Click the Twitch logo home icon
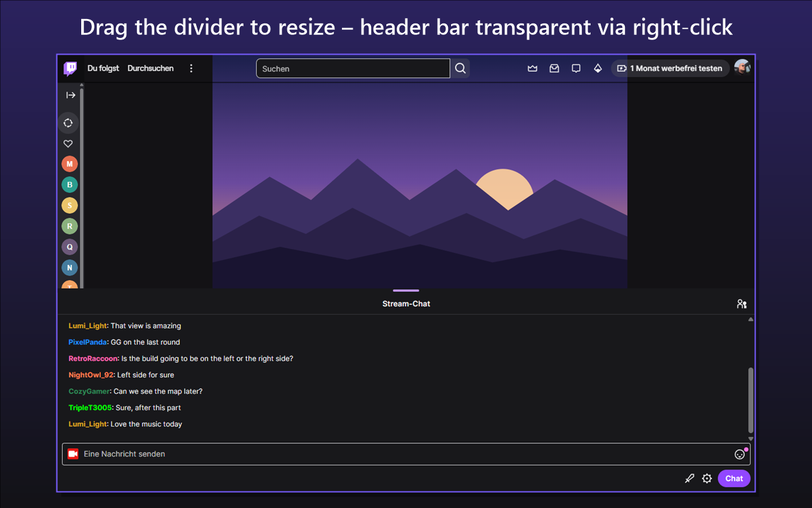This screenshot has width=812, height=508. pyautogui.click(x=70, y=69)
